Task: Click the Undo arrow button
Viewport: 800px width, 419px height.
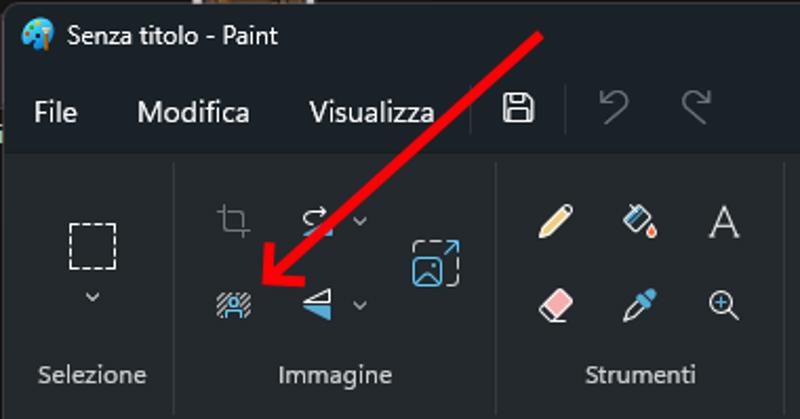Action: coord(614,107)
